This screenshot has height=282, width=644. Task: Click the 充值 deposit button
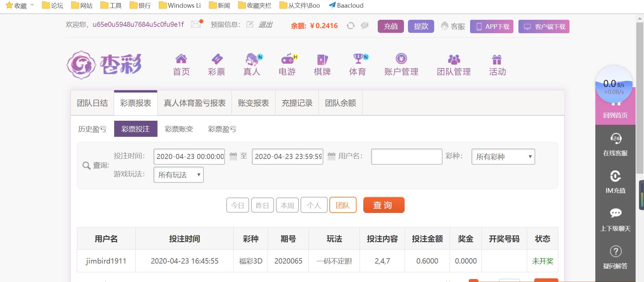pyautogui.click(x=391, y=26)
